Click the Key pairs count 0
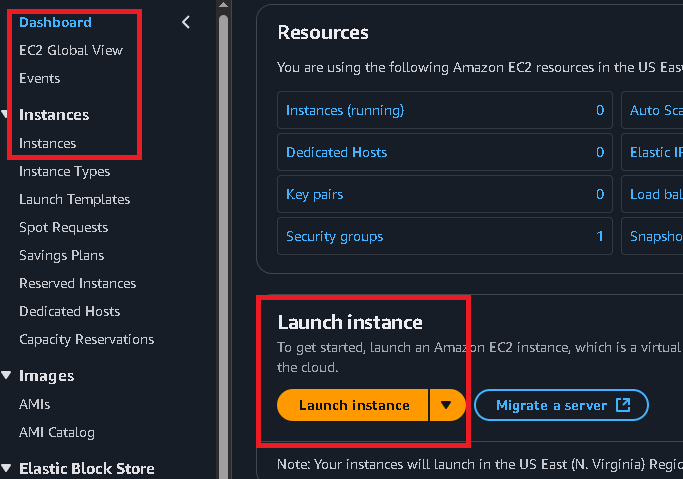 point(600,194)
